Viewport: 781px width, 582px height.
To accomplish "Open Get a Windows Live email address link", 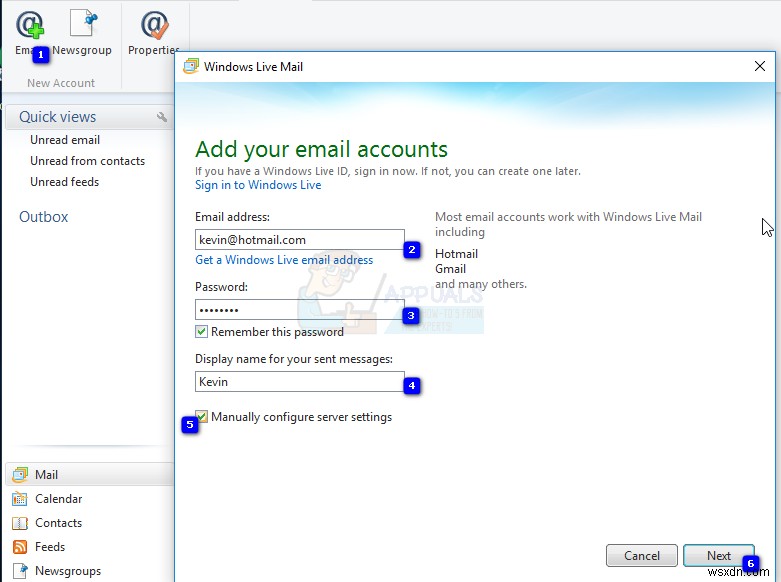I will (284, 260).
